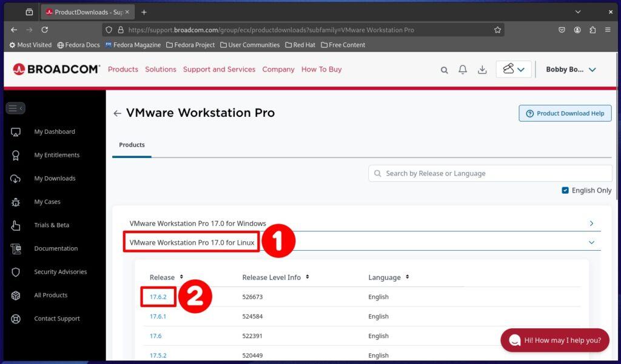Enable the English Only checkbox
Image resolution: width=621 pixels, height=364 pixels.
pos(564,190)
